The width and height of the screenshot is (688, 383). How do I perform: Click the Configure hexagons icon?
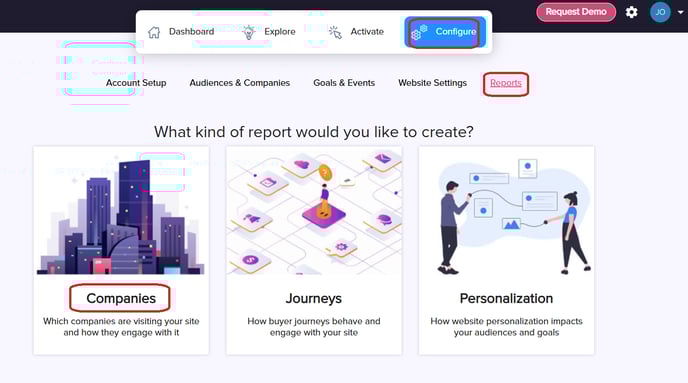pos(419,32)
